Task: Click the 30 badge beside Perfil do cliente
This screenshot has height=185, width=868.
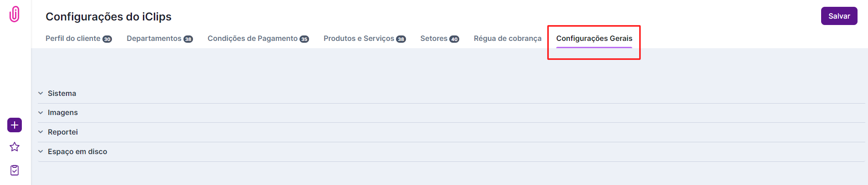Action: pyautogui.click(x=107, y=39)
